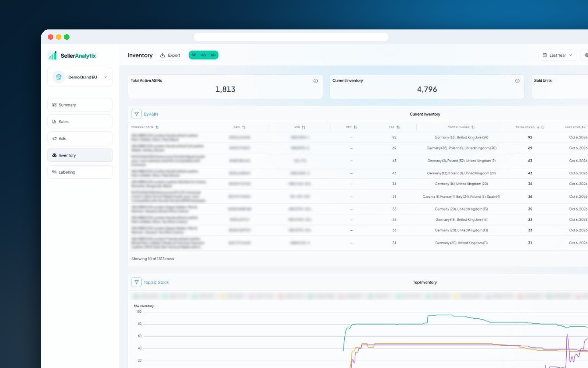Viewport: 588px width, 368px height.
Task: Sort table by Marketplaces column arrows
Action: (x=473, y=127)
